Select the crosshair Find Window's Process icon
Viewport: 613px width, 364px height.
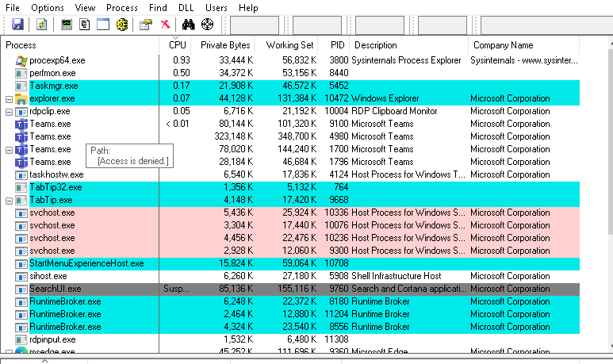(207, 25)
